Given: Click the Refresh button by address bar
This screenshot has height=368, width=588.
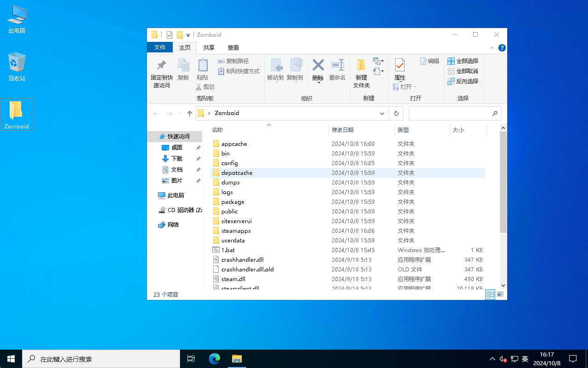Looking at the screenshot, I should tap(396, 113).
